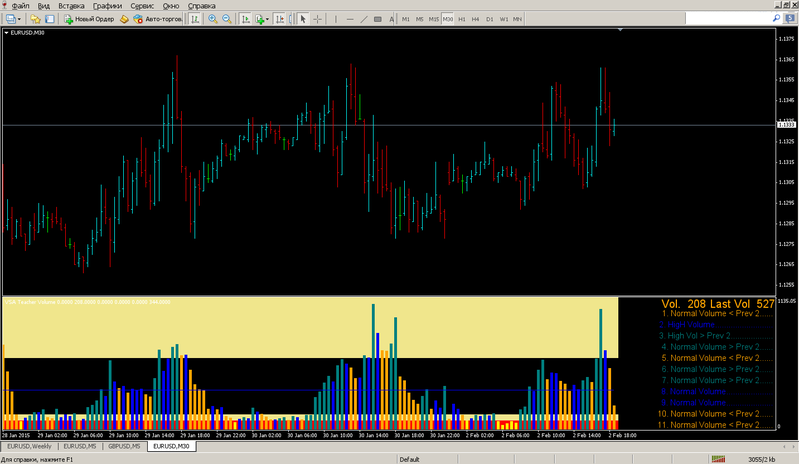Expand the EURUSD,M30 chart title triangle
Viewport: 799px width, 464px height.
coord(7,33)
